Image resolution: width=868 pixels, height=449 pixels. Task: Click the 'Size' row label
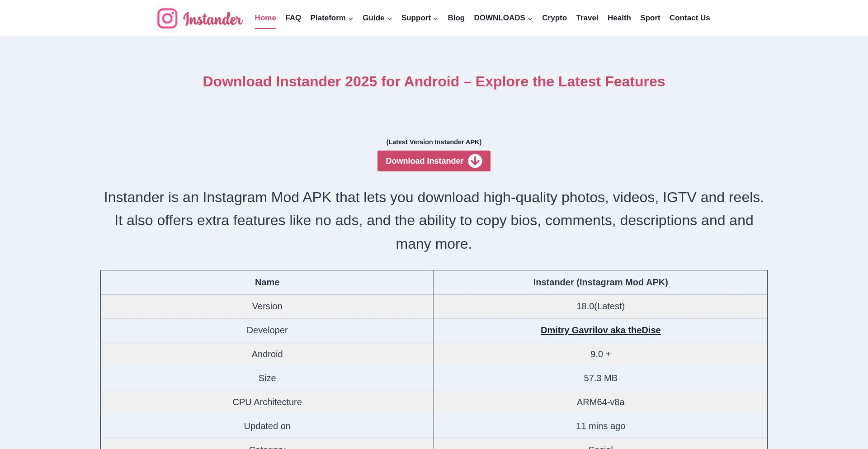click(x=267, y=378)
